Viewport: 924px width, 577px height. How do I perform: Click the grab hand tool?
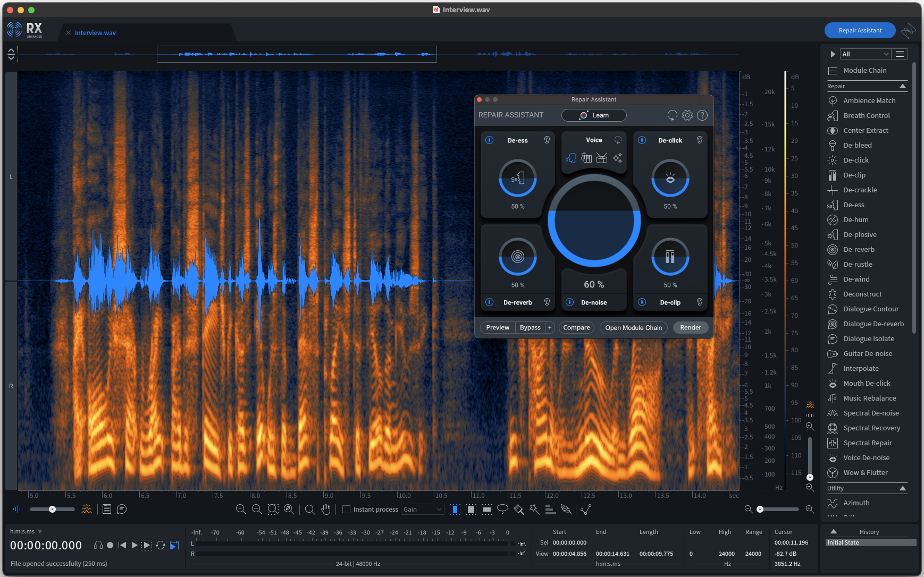click(326, 509)
